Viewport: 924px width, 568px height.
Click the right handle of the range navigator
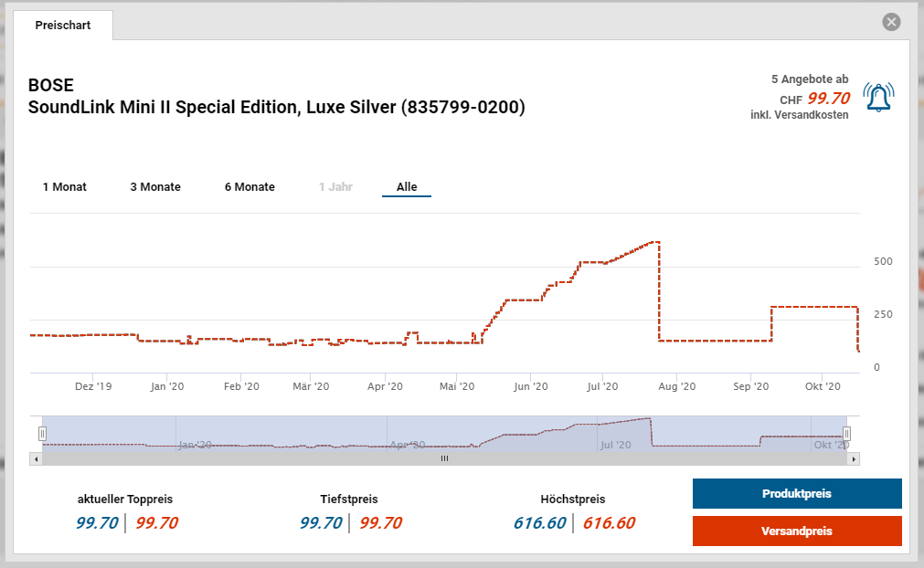tap(847, 433)
